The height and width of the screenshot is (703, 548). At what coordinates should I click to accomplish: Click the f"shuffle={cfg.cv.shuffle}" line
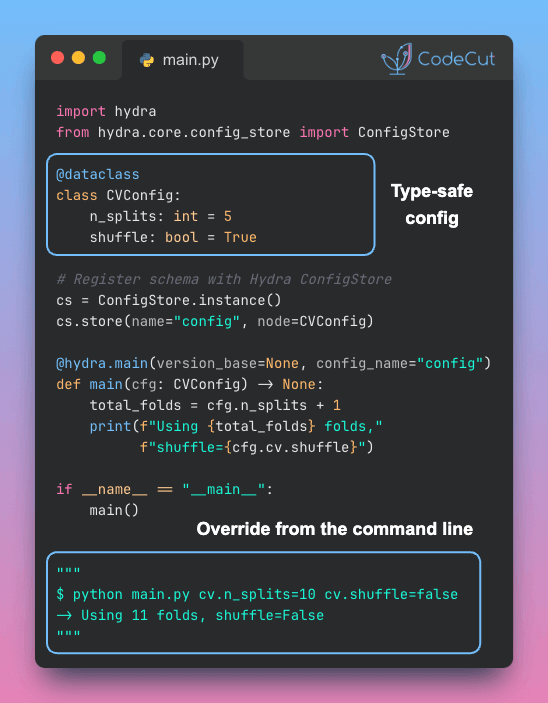point(257,447)
